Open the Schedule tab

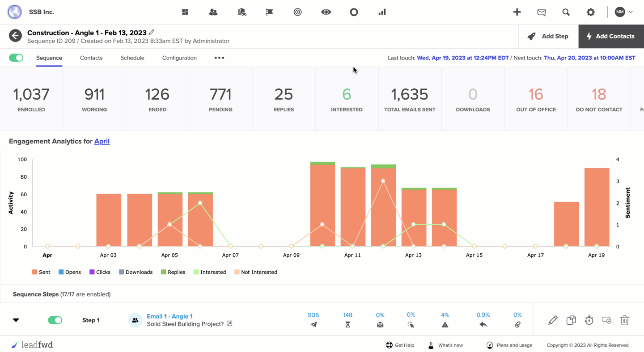tap(132, 58)
